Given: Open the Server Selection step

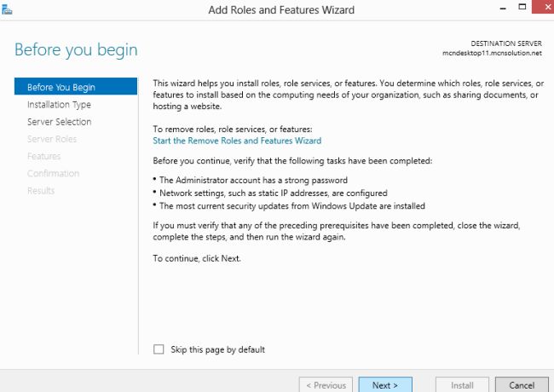Looking at the screenshot, I should tap(59, 122).
